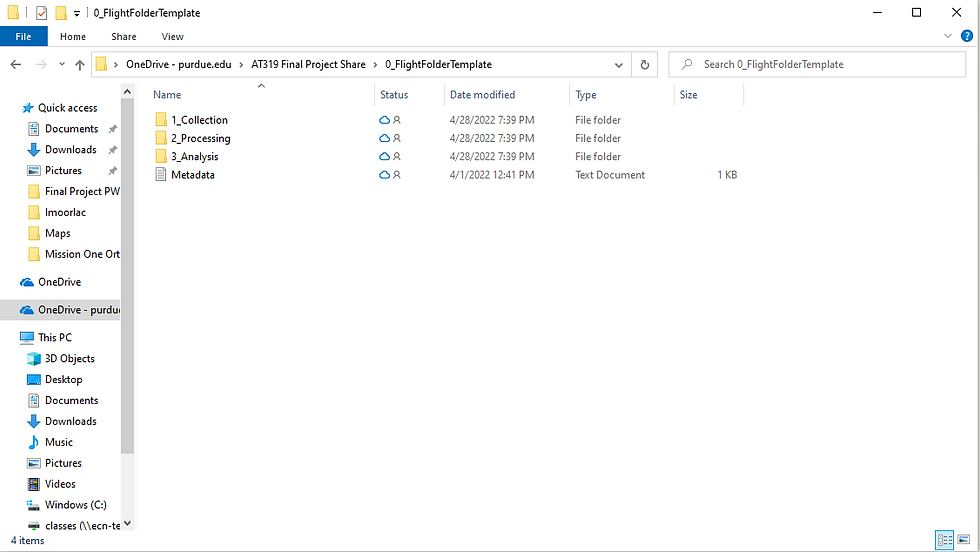Image resolution: width=980 pixels, height=552 pixels.
Task: Select the Metadata text document icon
Action: [x=161, y=174]
